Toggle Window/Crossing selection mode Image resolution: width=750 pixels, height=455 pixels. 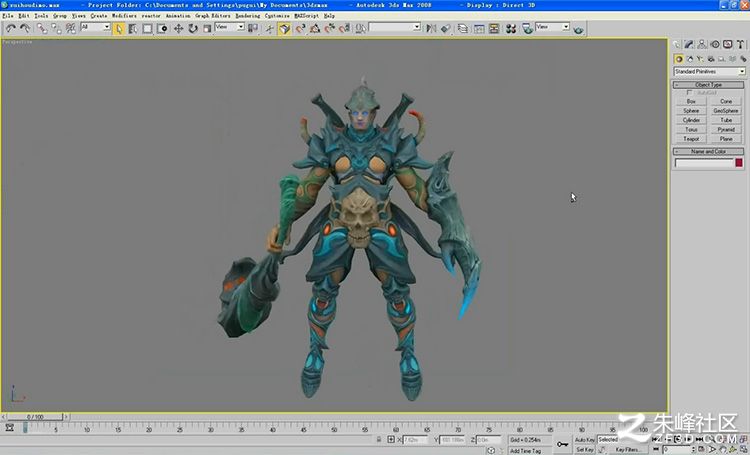pos(162,29)
